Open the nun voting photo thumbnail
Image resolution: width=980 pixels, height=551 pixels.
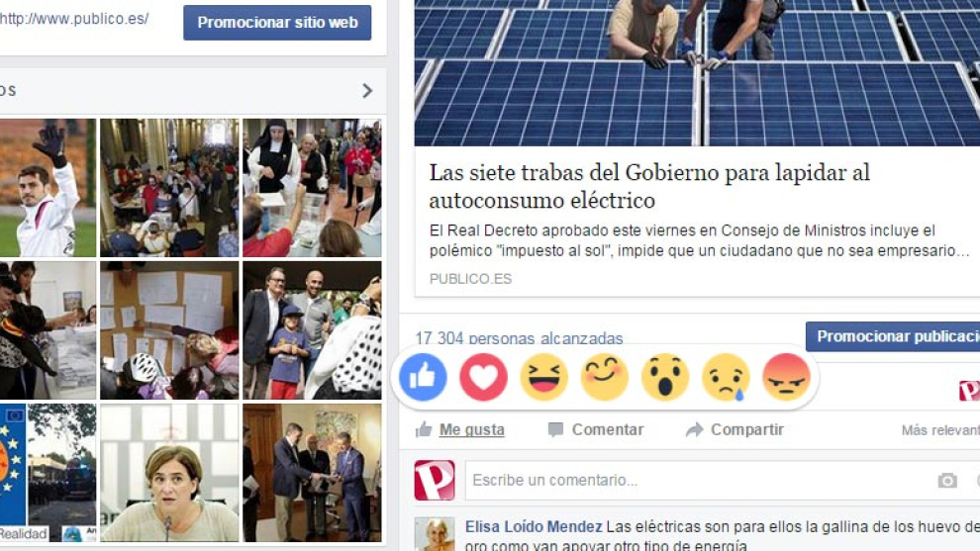pyautogui.click(x=312, y=188)
